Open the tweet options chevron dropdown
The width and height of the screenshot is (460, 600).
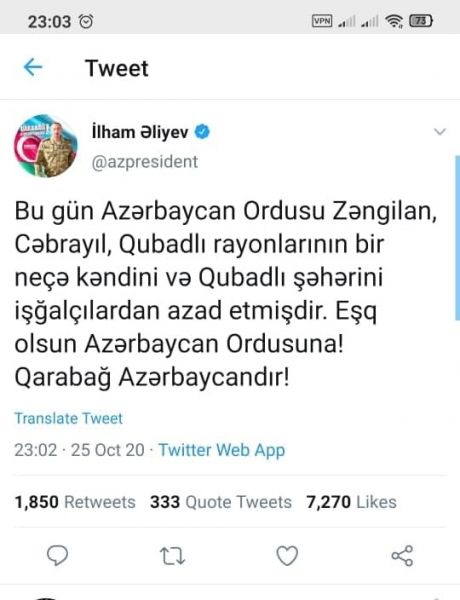[x=440, y=132]
